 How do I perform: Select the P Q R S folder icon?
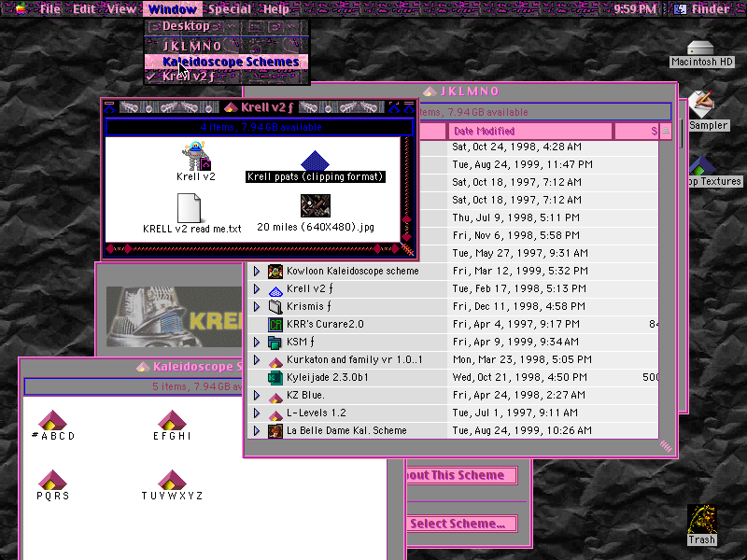pyautogui.click(x=52, y=480)
